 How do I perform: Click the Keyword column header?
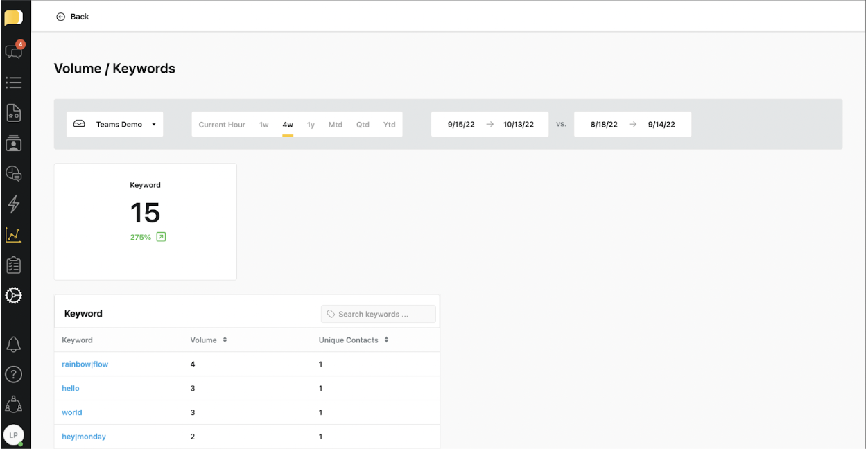(77, 340)
